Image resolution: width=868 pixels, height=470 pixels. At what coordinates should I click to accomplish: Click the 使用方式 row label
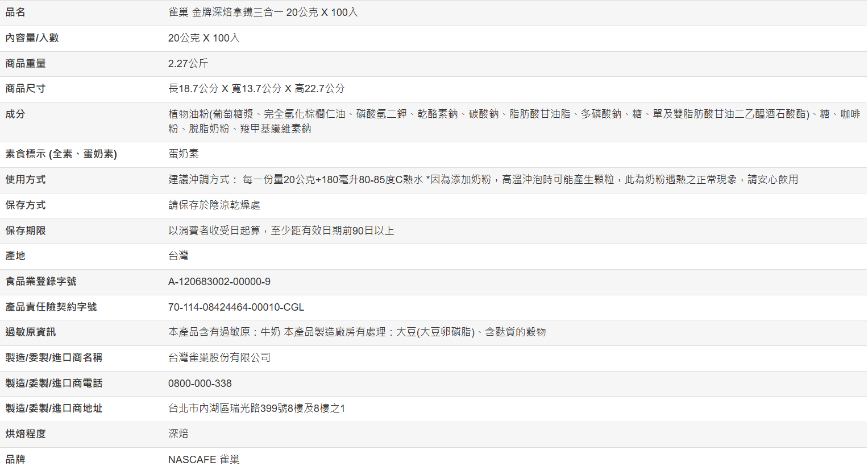coord(26,180)
